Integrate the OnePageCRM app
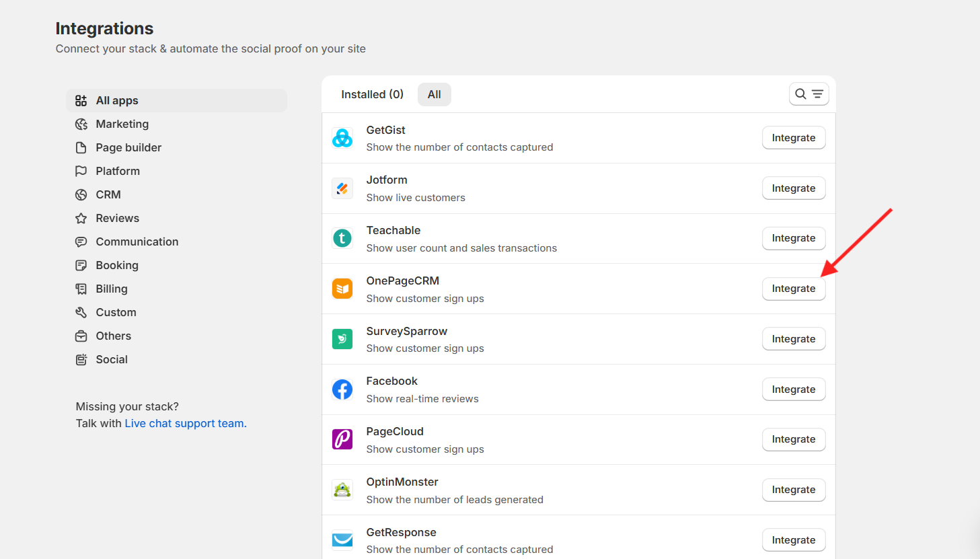Screen dimensions: 980x559 [x=794, y=289]
